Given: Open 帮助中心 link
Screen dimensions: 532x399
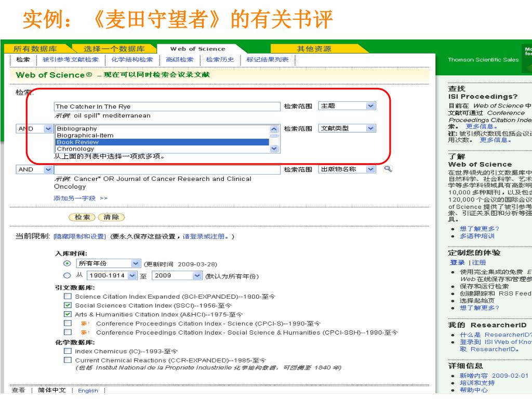Looking at the screenshot, I should pos(473,390).
